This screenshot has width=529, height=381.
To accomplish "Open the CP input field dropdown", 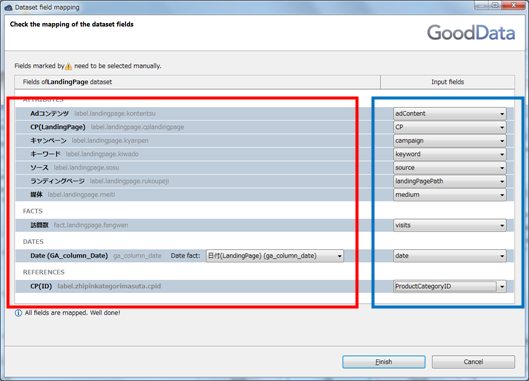I will [450, 127].
